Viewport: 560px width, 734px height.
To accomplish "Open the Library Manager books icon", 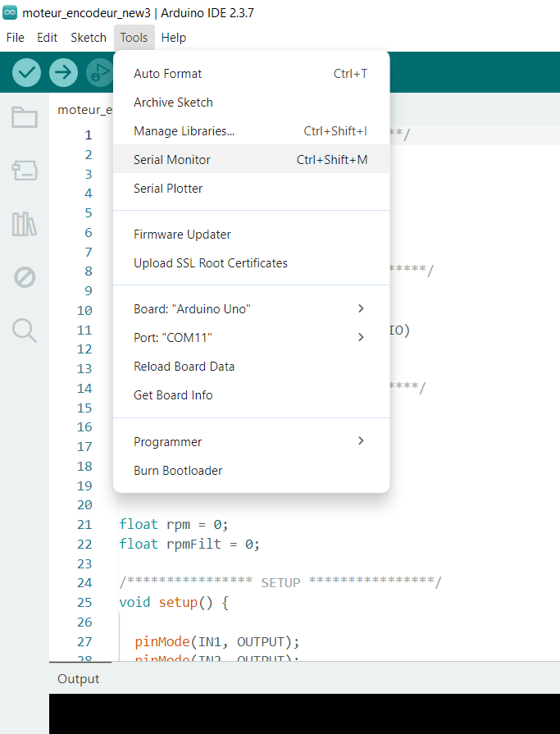I will pyautogui.click(x=25, y=224).
